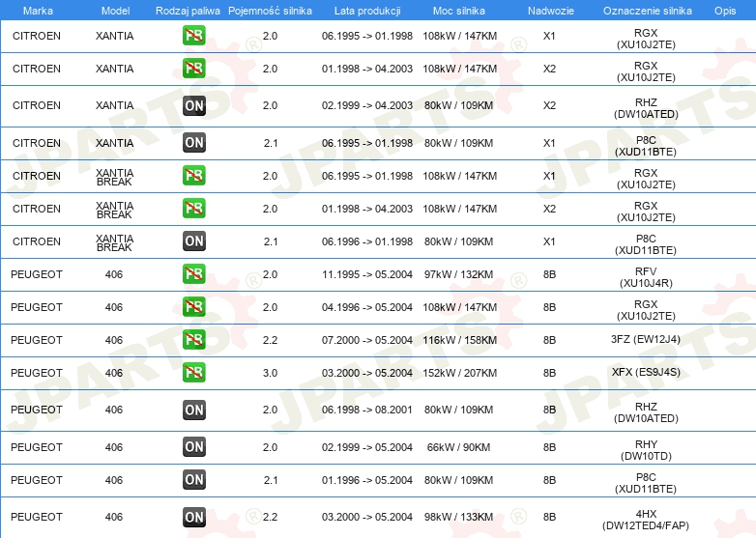Click production dates '01.1996 -> 05.2004'
This screenshot has width=756, height=538.
pyautogui.click(x=367, y=480)
